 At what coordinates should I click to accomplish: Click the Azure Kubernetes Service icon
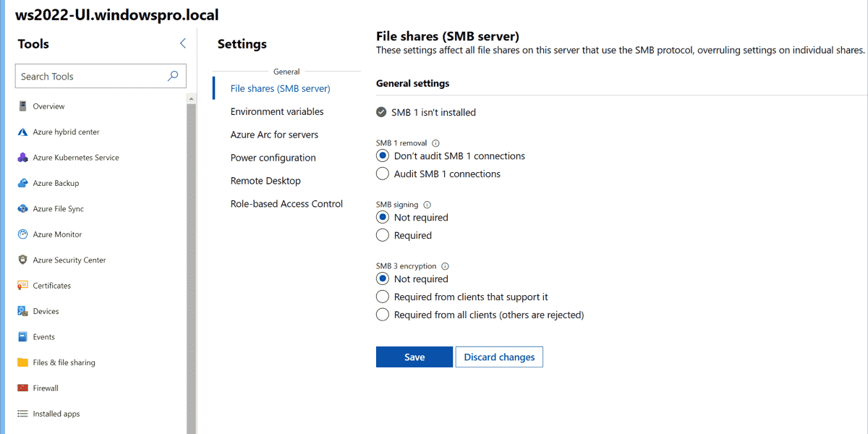click(22, 158)
